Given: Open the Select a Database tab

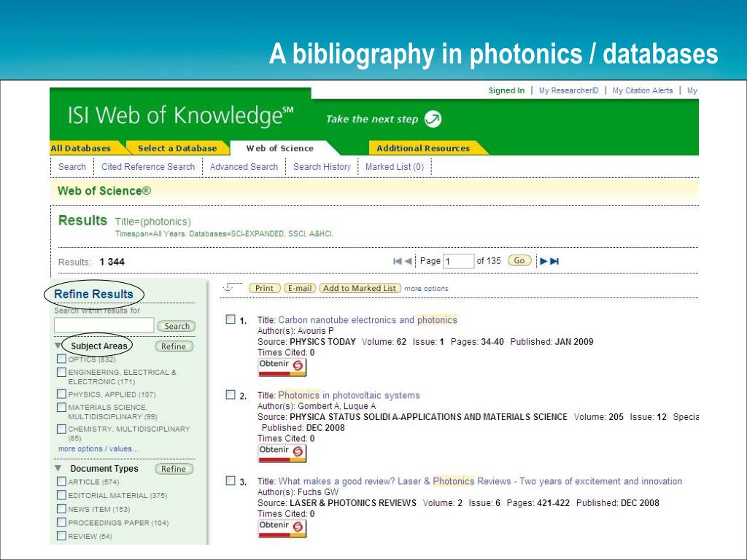Looking at the screenshot, I should click(177, 148).
